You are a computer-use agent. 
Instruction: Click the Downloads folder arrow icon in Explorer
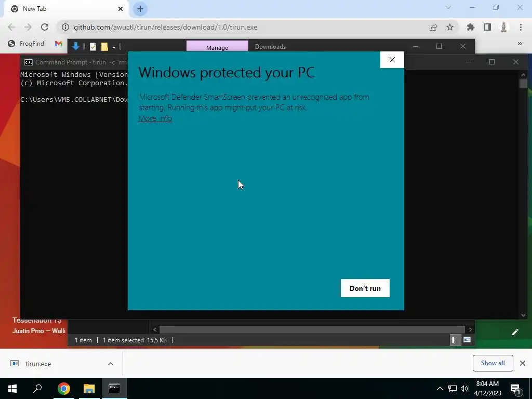click(76, 46)
